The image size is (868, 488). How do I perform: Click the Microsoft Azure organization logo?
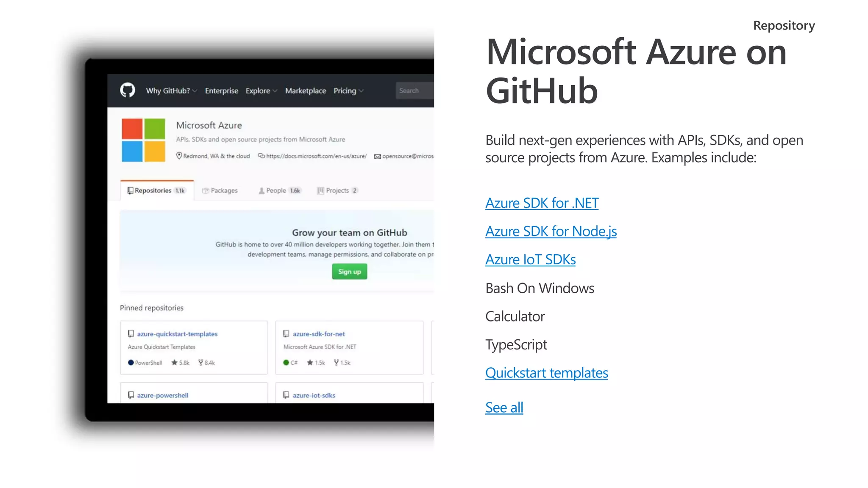[143, 140]
